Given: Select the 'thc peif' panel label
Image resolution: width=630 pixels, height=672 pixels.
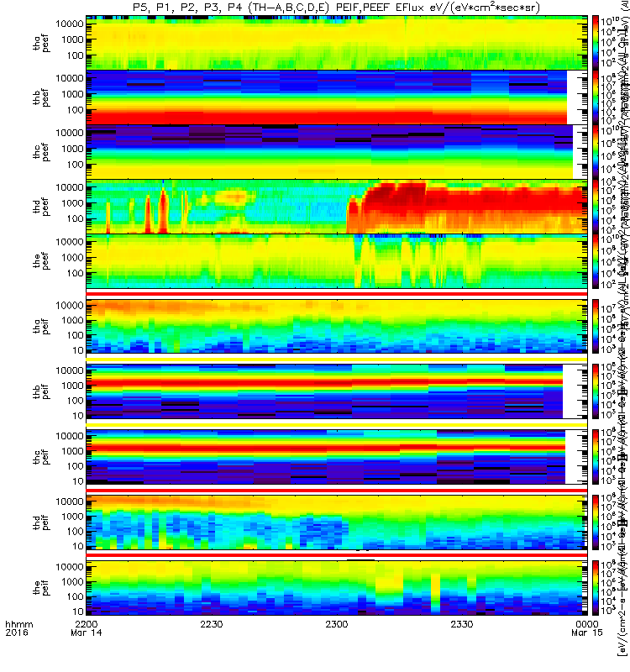Looking at the screenshot, I should click(x=41, y=457).
